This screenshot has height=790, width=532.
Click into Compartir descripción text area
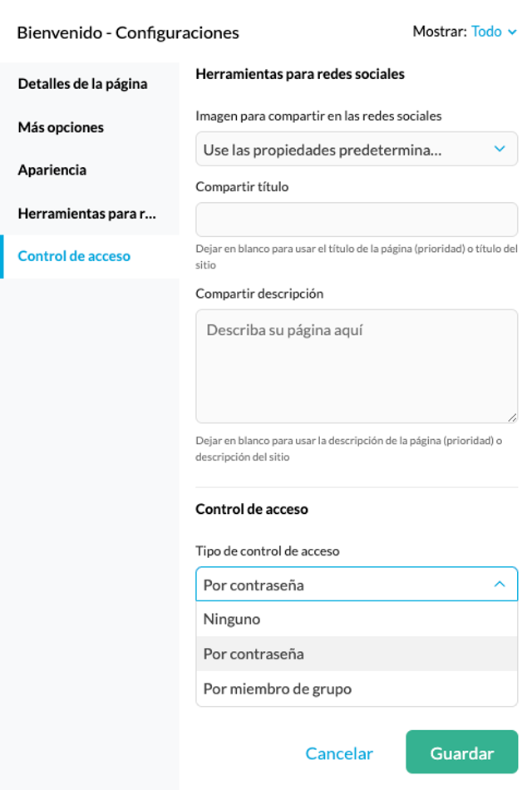tap(357, 366)
